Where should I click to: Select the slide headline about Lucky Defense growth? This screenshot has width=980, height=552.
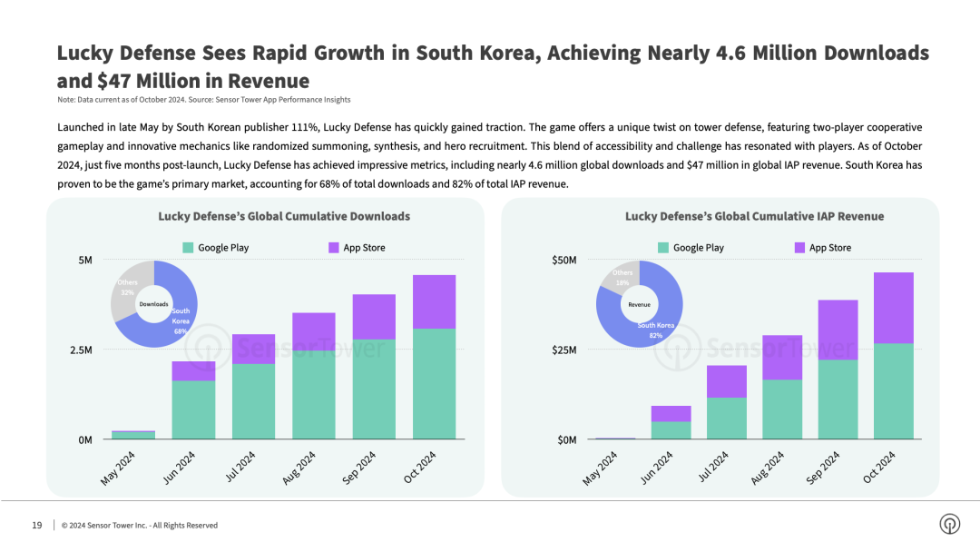[493, 67]
